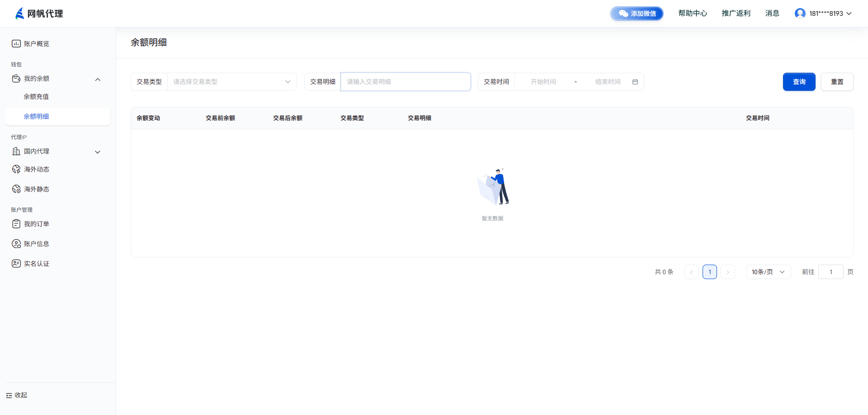Open the 账户概览 sidebar icon
The height and width of the screenshot is (415, 868).
(16, 44)
